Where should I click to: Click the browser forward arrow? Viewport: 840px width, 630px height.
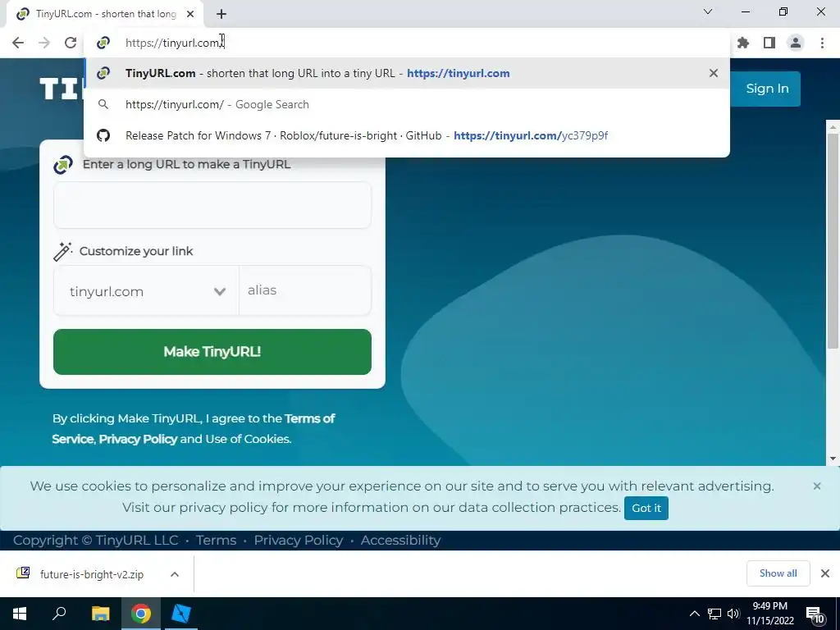[44, 43]
